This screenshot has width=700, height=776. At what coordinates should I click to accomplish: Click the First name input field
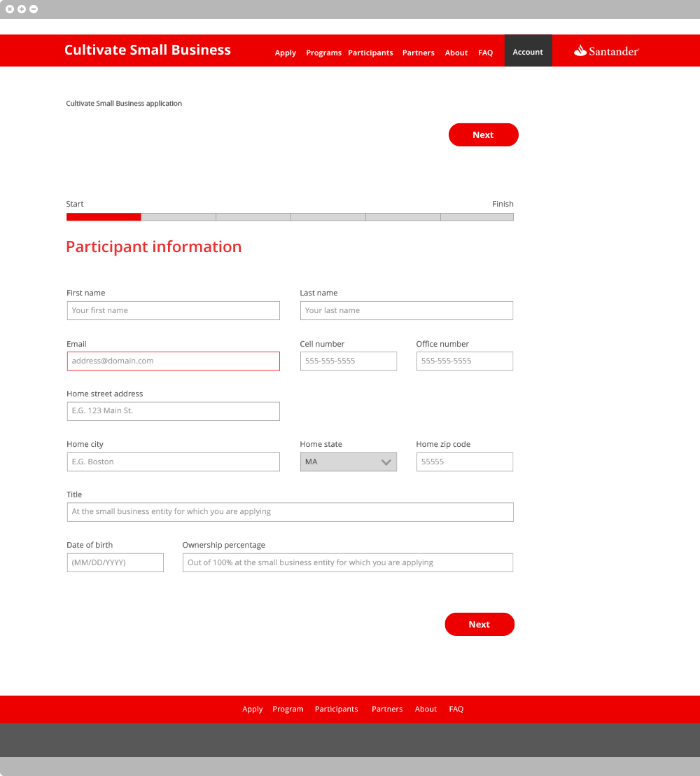173,310
